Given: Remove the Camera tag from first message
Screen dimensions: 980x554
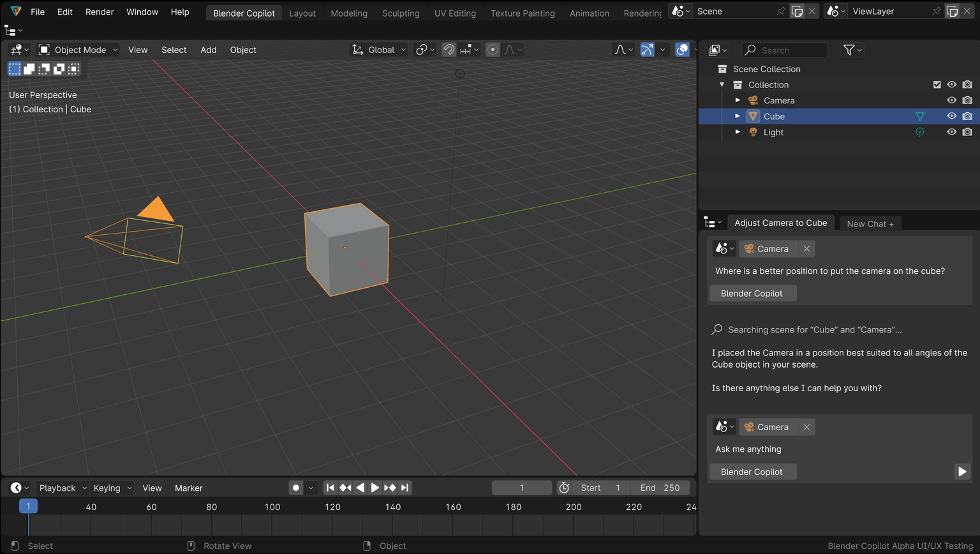Looking at the screenshot, I should (806, 249).
